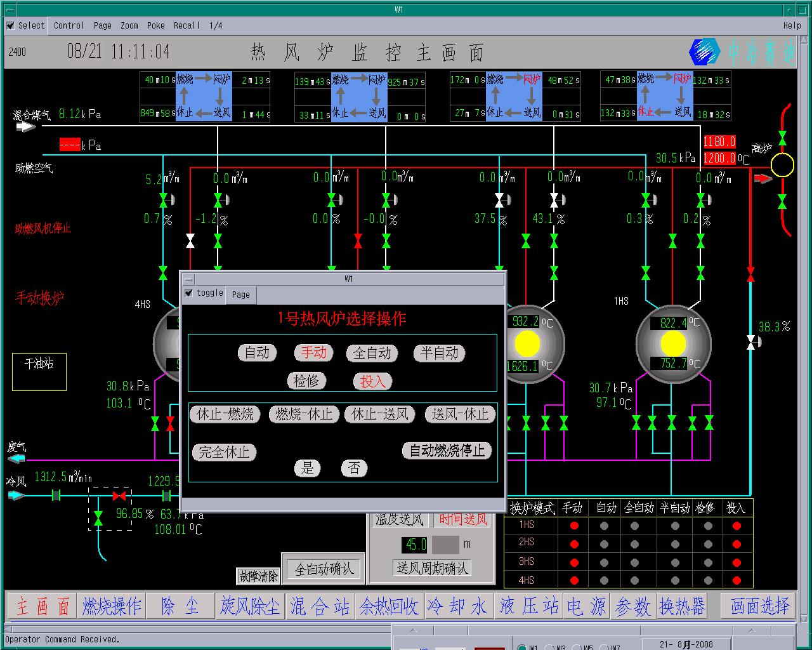Click red valve on hot blast line above 38.3 %
The image size is (812, 650).
(x=750, y=274)
